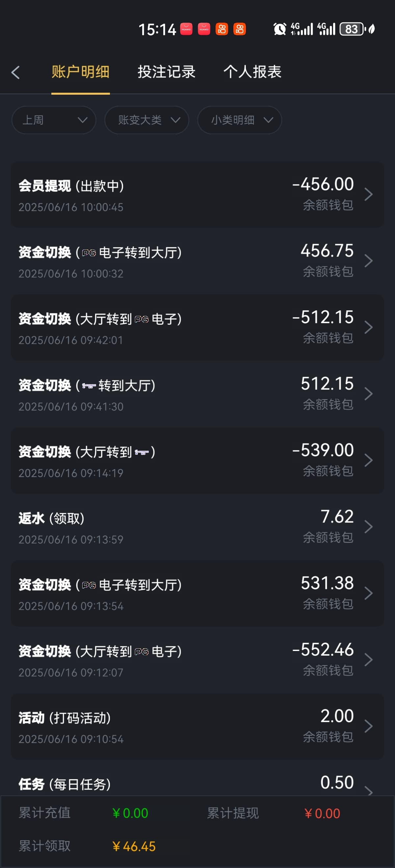This screenshot has width=395, height=868.
Task: Tap the arrow for 活动 2.00
Action: point(368,726)
